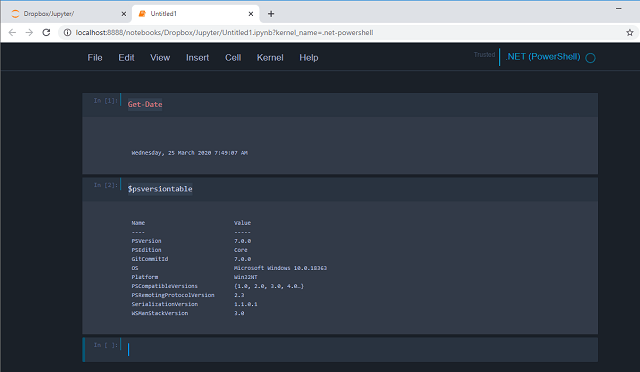Click the PSCompatibleVersions row name
This screenshot has width=640, height=372.
coord(164,286)
